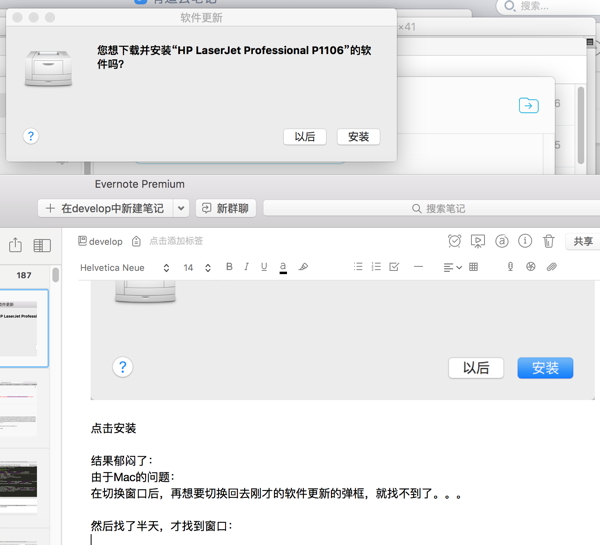This screenshot has width=600, height=545.
Task: Select first note thumbnail in list
Action: (x=24, y=328)
